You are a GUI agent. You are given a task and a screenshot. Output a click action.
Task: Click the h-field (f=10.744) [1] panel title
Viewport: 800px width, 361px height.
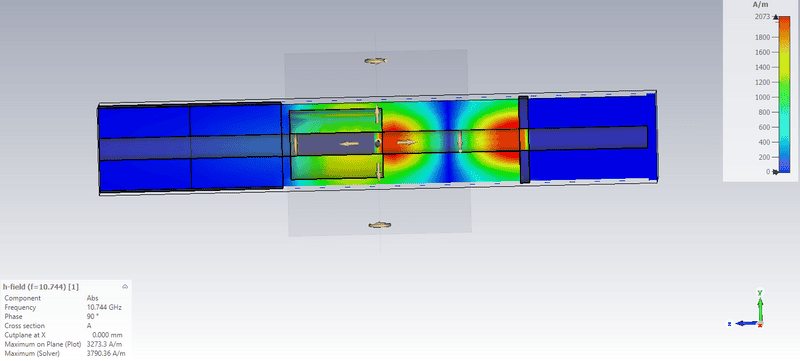click(x=41, y=287)
